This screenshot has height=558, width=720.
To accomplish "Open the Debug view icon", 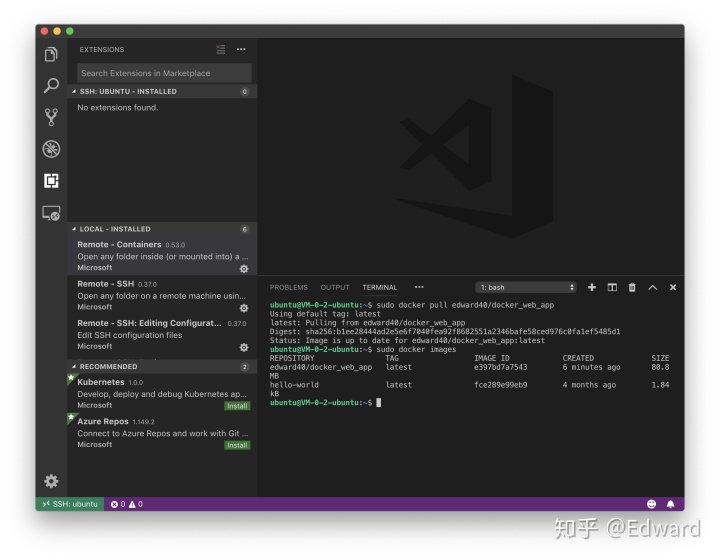I will point(51,149).
